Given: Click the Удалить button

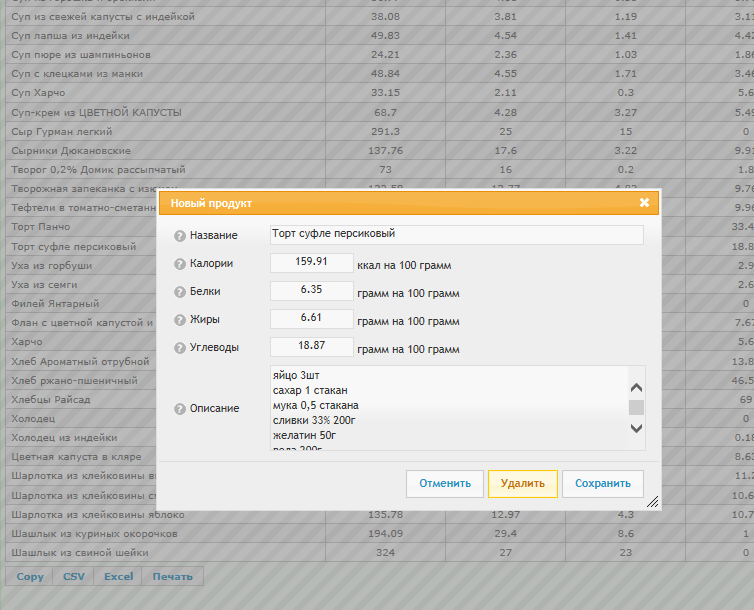Looking at the screenshot, I should coord(523,484).
